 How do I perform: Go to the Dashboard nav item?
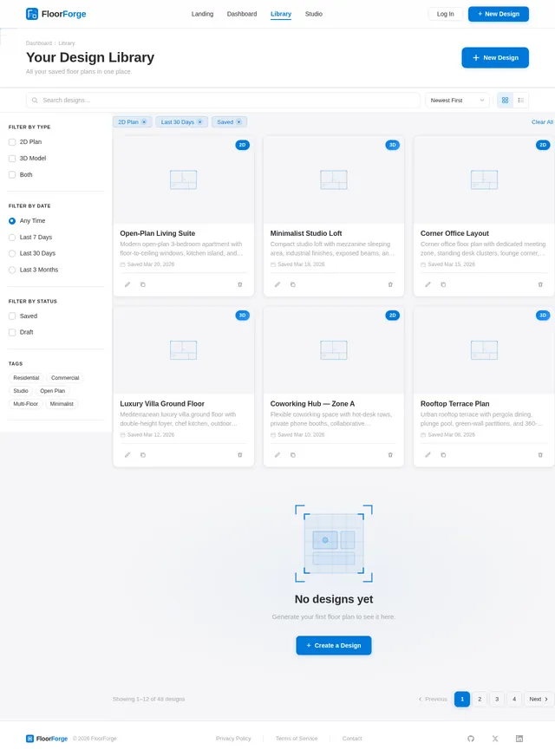(x=242, y=14)
